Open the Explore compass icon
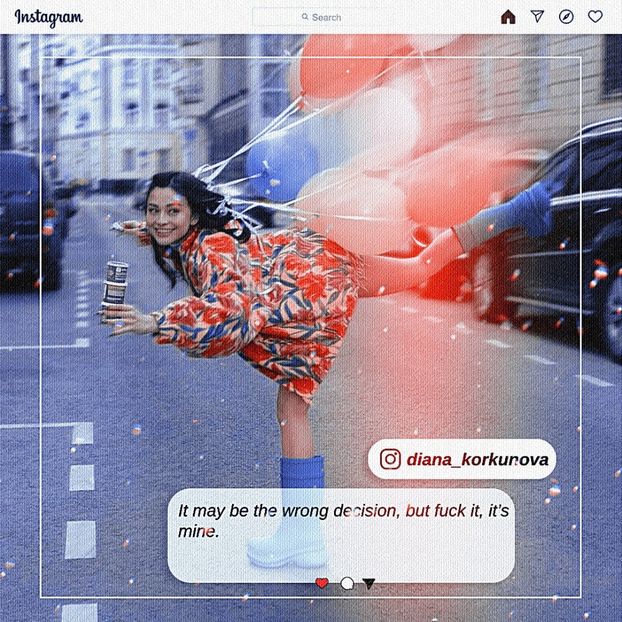 566,17
